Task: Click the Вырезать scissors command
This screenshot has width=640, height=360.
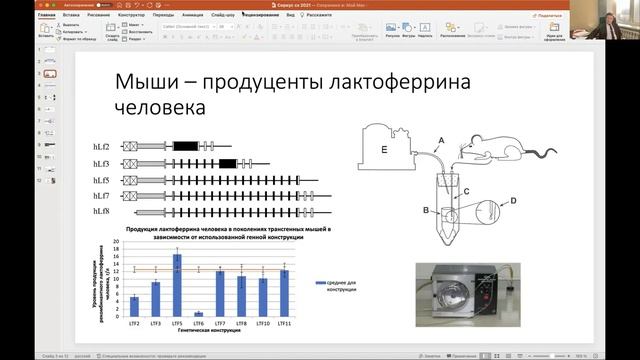Action: (68, 25)
